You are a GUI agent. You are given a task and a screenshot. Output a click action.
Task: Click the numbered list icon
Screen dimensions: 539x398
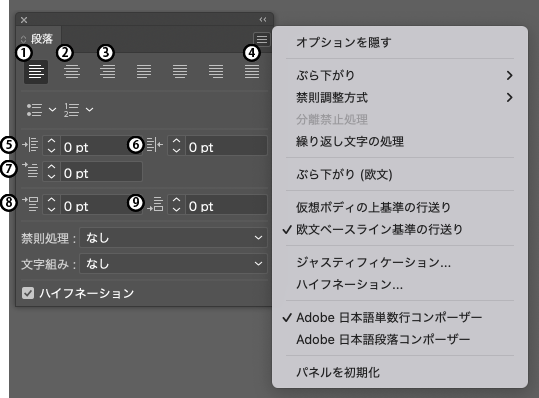[x=71, y=110]
